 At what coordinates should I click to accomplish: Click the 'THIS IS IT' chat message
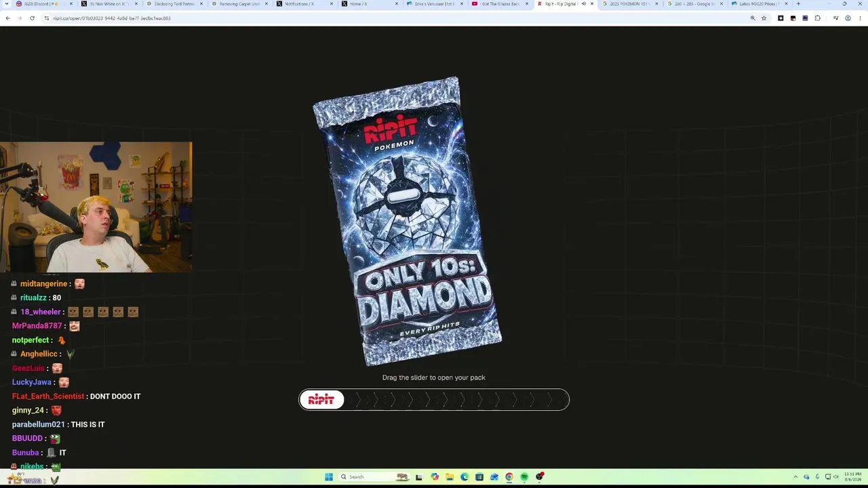(88, 425)
